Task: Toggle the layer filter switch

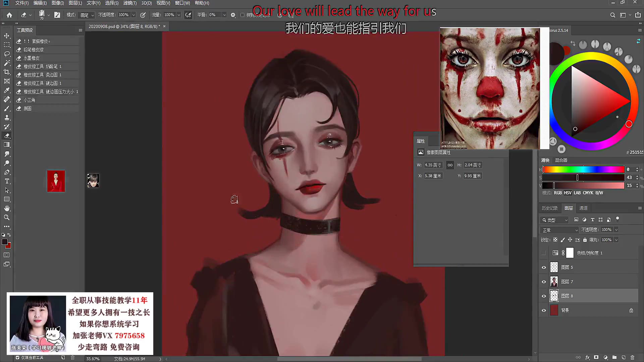Action: [x=618, y=219]
